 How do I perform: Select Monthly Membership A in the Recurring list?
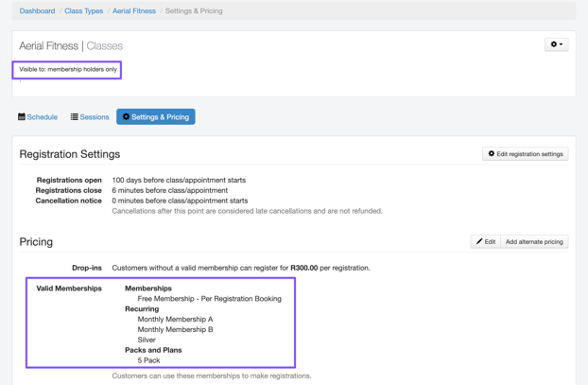[x=175, y=320]
